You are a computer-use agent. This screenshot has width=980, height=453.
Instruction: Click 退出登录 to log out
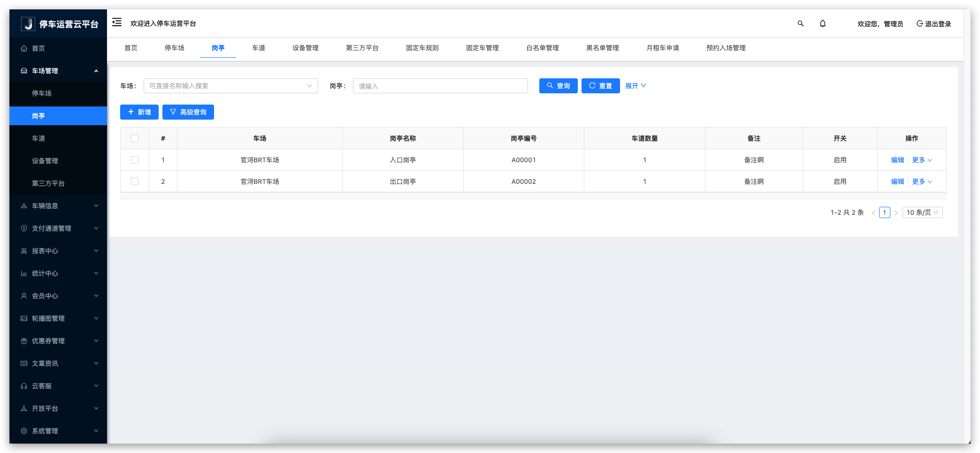point(934,24)
